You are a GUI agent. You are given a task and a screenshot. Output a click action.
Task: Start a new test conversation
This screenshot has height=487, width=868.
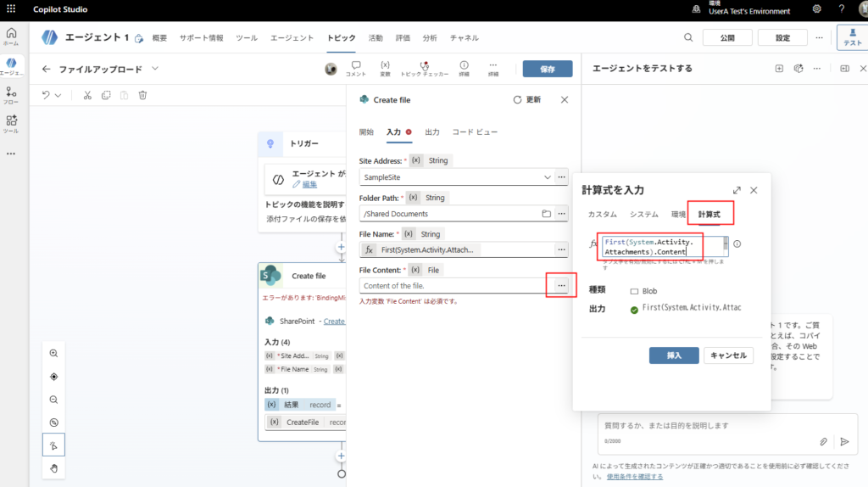point(779,69)
